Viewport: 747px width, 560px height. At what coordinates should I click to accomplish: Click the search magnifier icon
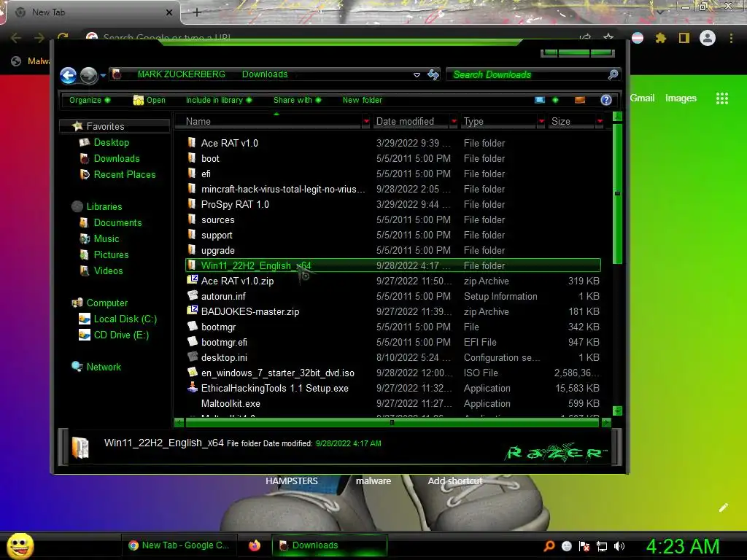click(x=613, y=75)
